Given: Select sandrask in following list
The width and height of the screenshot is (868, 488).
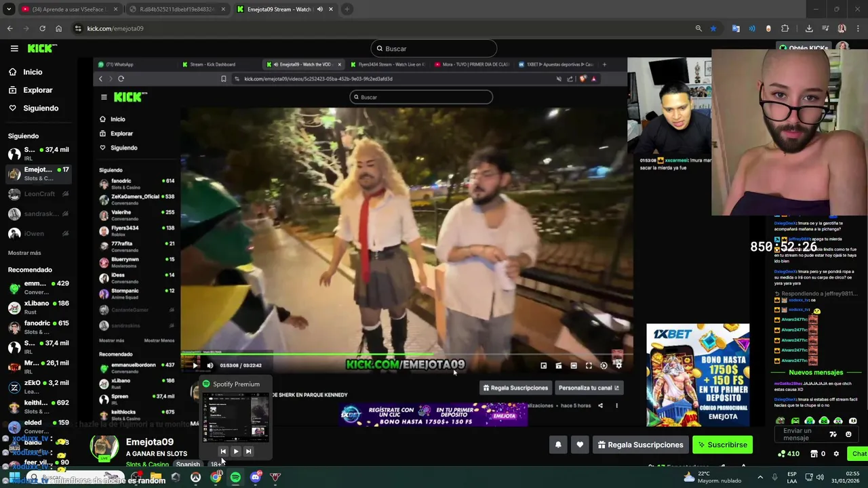Looking at the screenshot, I should (39, 213).
